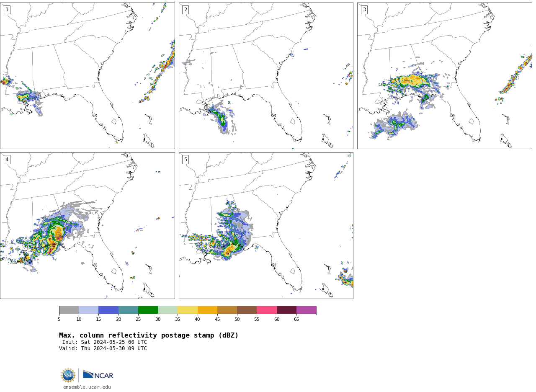Image resolution: width=536 pixels, height=392 pixels.
Task: Click the panel number 2 label
Action: [x=186, y=10]
